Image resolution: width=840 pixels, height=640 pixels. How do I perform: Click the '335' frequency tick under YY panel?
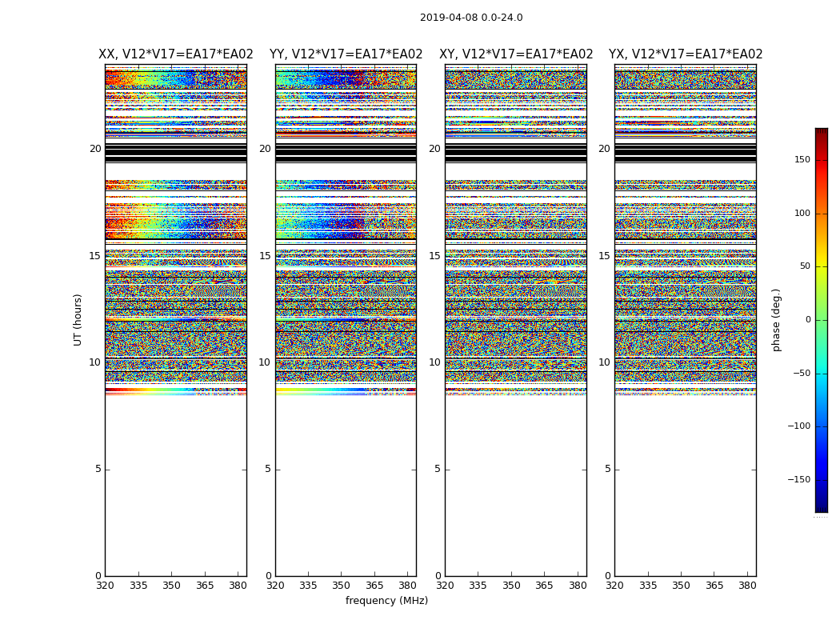click(x=308, y=586)
